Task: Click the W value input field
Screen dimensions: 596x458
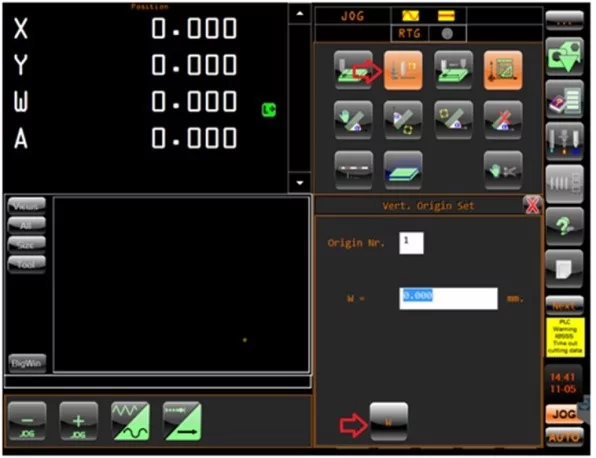Action: 448,298
